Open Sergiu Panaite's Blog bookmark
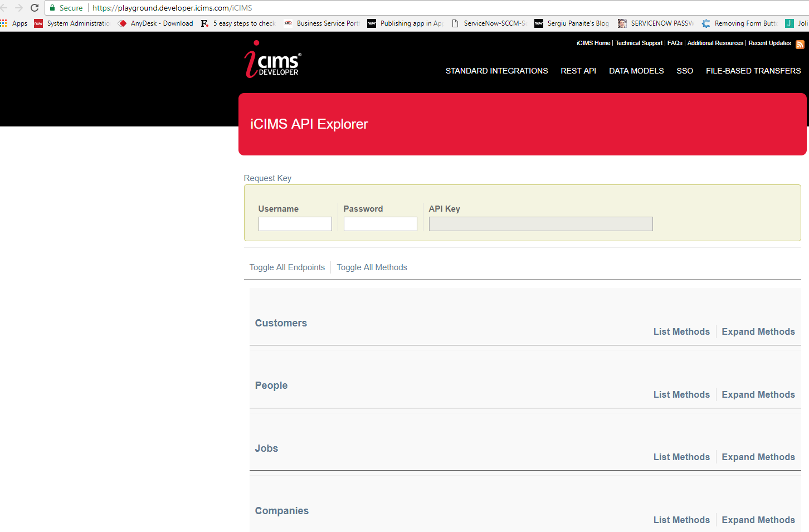The image size is (809, 532). pos(572,23)
